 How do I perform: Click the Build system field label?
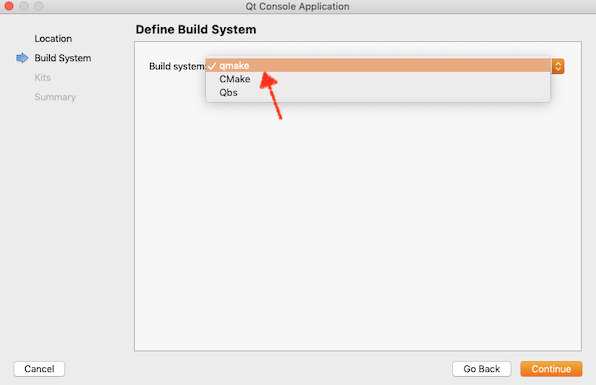tap(177, 67)
